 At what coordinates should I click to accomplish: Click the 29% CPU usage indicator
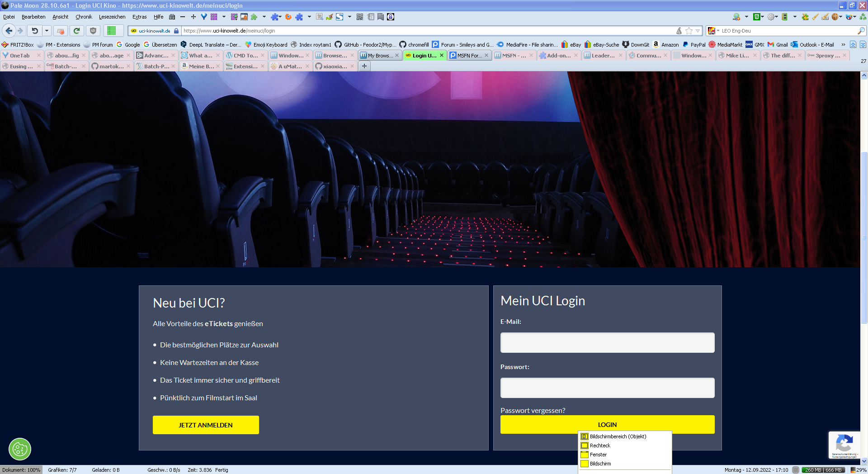coord(858,470)
